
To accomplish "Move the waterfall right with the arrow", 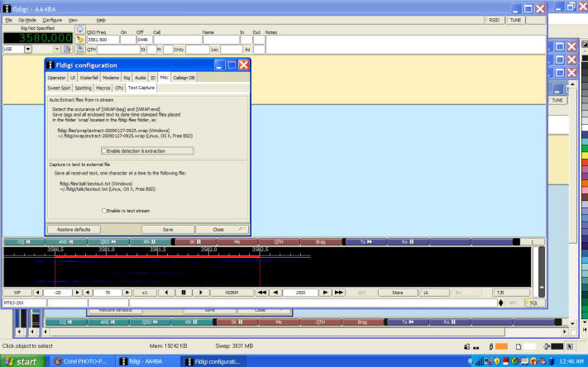I will coord(200,293).
